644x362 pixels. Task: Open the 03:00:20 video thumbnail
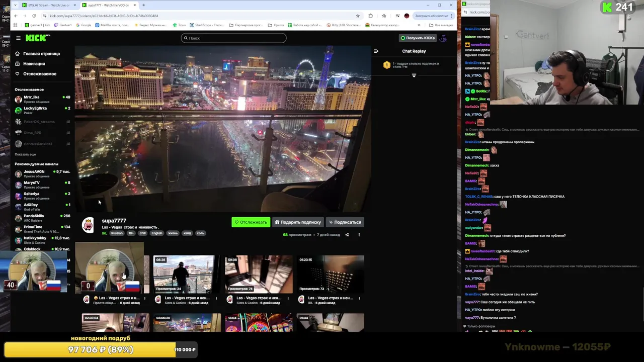click(x=187, y=323)
